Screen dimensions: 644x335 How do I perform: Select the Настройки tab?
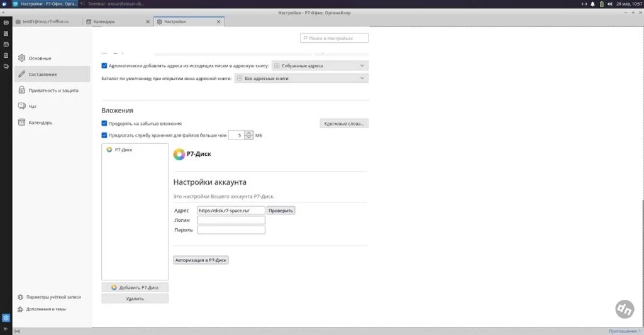[x=189, y=22]
